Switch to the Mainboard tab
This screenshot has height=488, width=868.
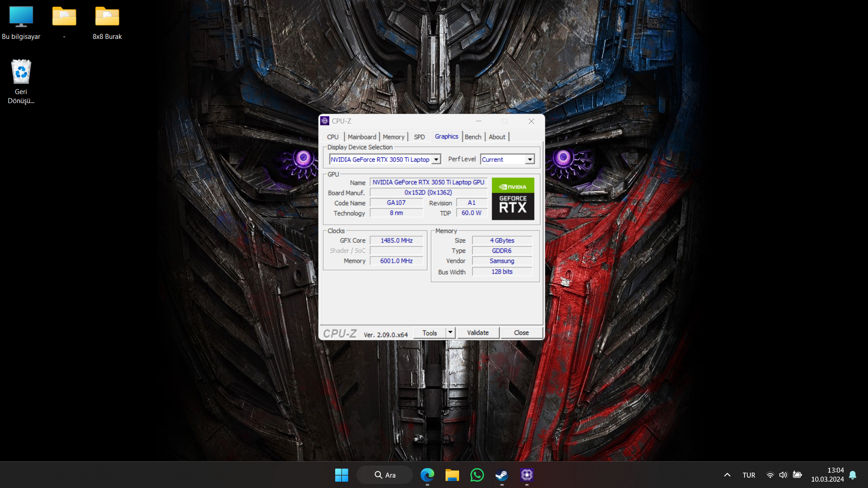(362, 137)
